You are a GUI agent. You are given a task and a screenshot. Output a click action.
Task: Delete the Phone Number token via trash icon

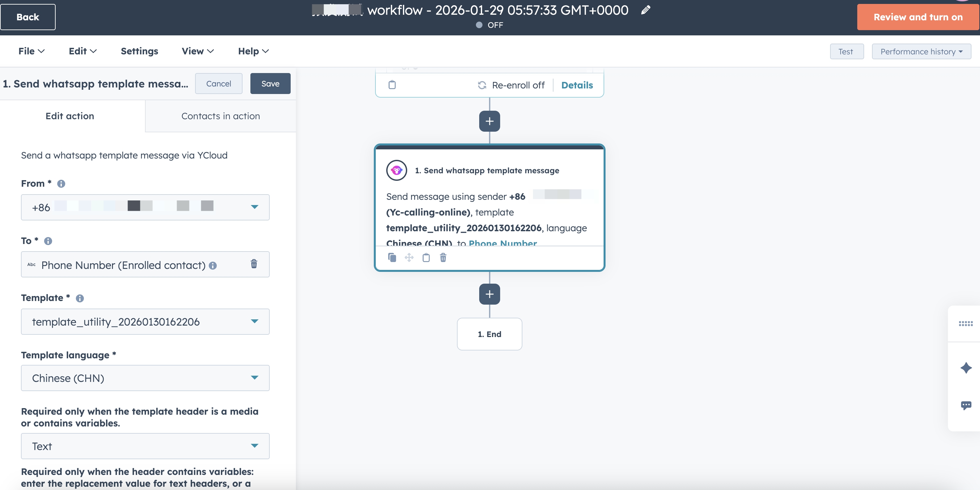click(x=254, y=264)
